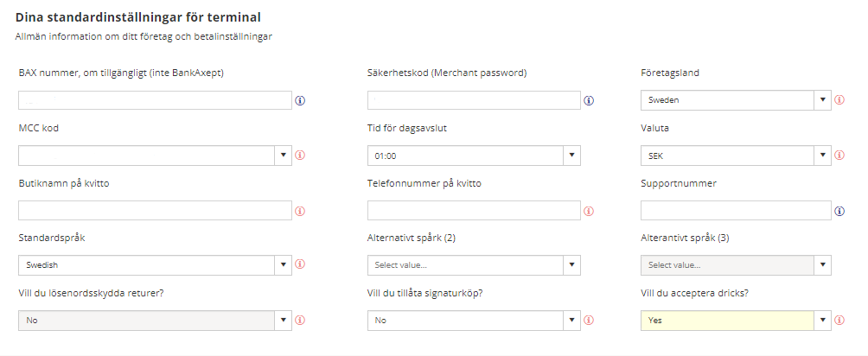
Task: Click info icon beside Vill du acceptera dricks
Action: pyautogui.click(x=839, y=320)
